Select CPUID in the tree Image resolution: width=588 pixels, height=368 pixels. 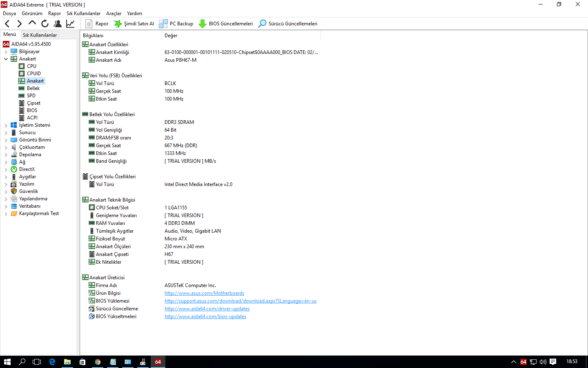pos(34,74)
